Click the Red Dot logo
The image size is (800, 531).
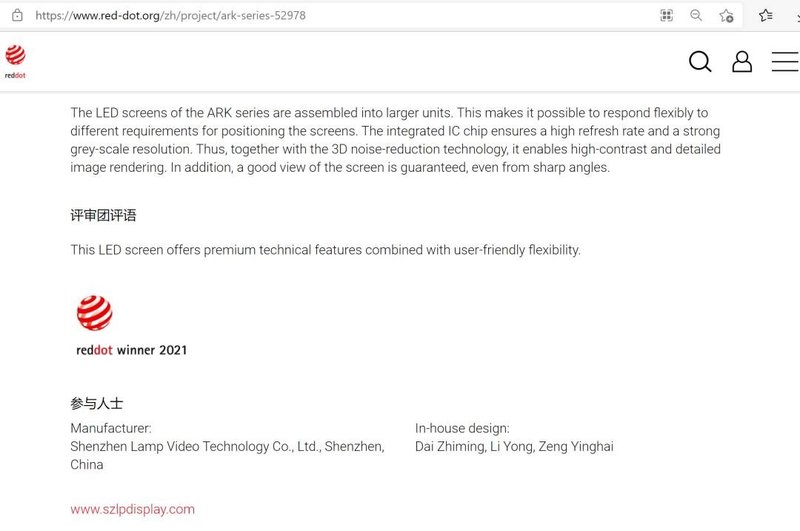click(16, 59)
